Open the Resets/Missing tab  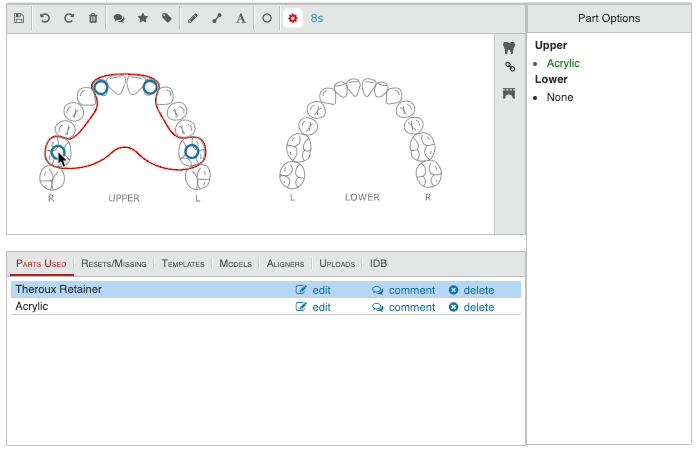114,264
